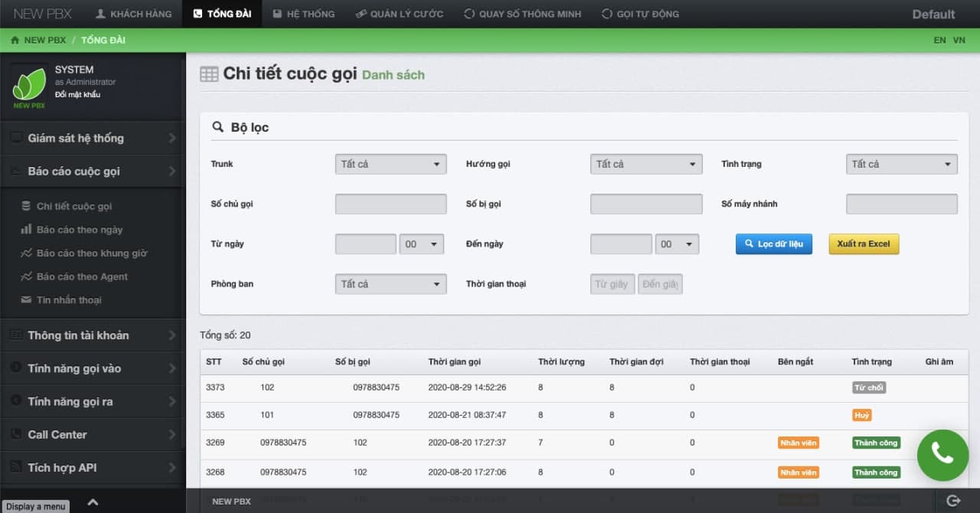980x513 pixels.
Task: Click the Thời gian gọi column header
Action: point(455,361)
